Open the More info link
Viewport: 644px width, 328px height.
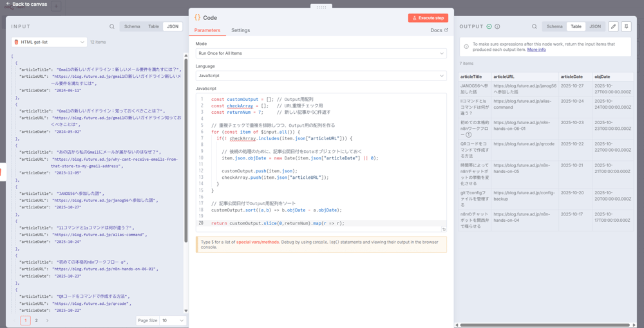coord(536,50)
